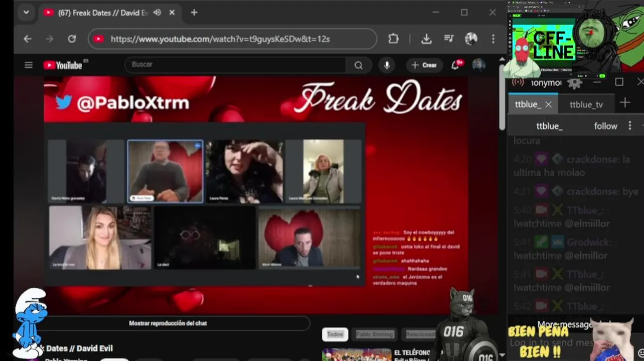The image size is (644, 361).
Task: Open the YouTube hamburger guide menu
Action: [29, 65]
